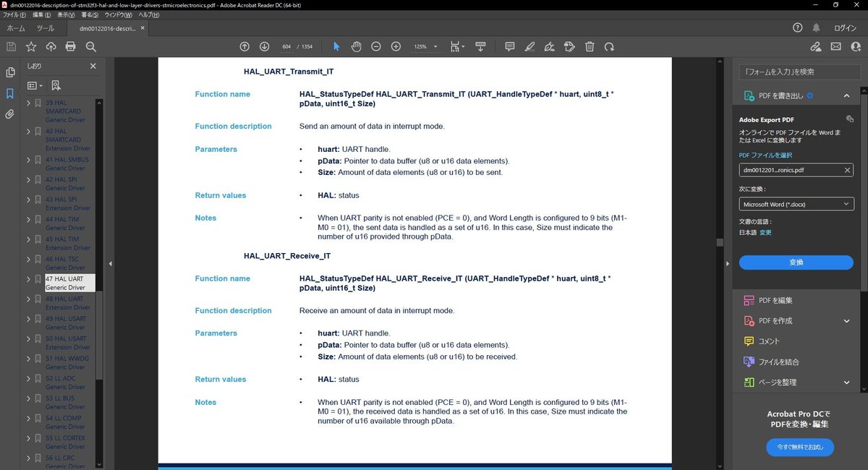This screenshot has height=470, width=868.
Task: Click PDFファイルを選択 link
Action: (765, 155)
